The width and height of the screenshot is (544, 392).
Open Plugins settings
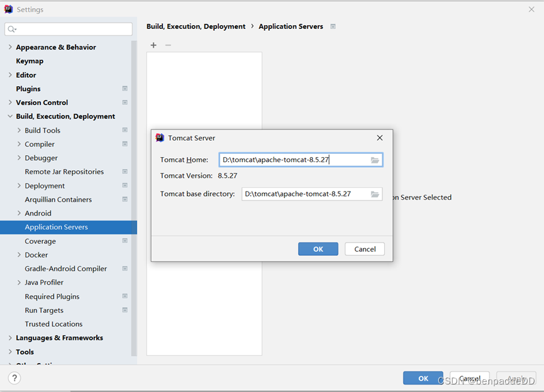tap(28, 89)
